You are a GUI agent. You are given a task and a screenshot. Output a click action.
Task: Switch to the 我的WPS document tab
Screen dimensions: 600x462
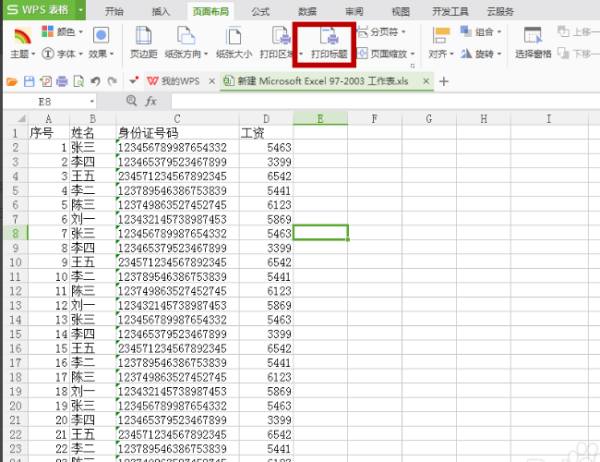click(x=174, y=81)
